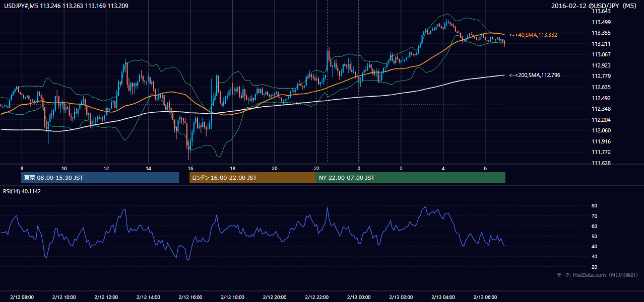644x302 pixels.
Task: Click price level 112.635 on the axis
Action: 601,87
